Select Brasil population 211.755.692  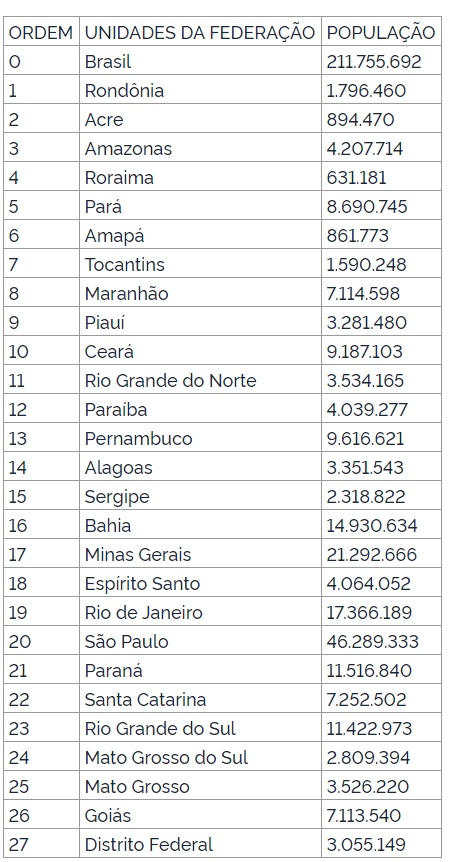381,61
